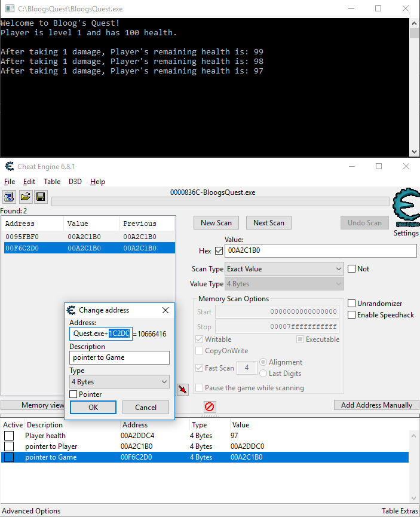Click the Stop address field
Screen dimensions: 420x517
(x=277, y=327)
